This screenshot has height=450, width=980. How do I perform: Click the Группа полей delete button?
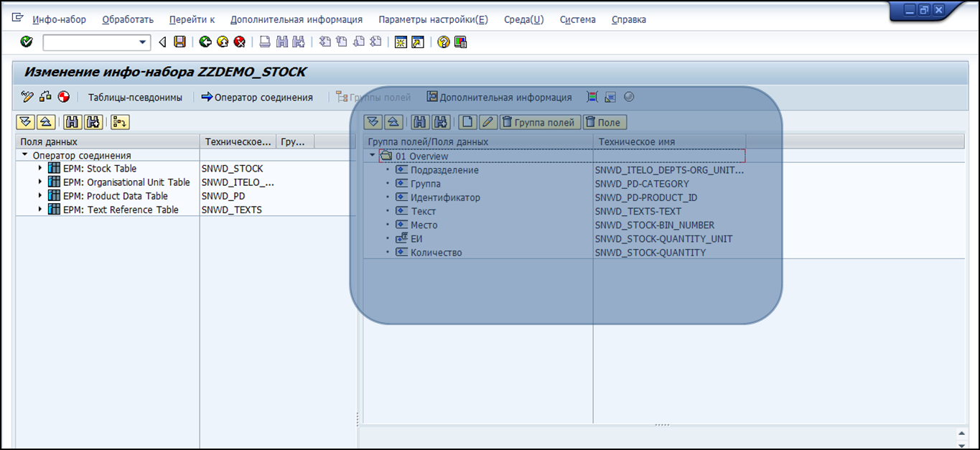pyautogui.click(x=539, y=122)
